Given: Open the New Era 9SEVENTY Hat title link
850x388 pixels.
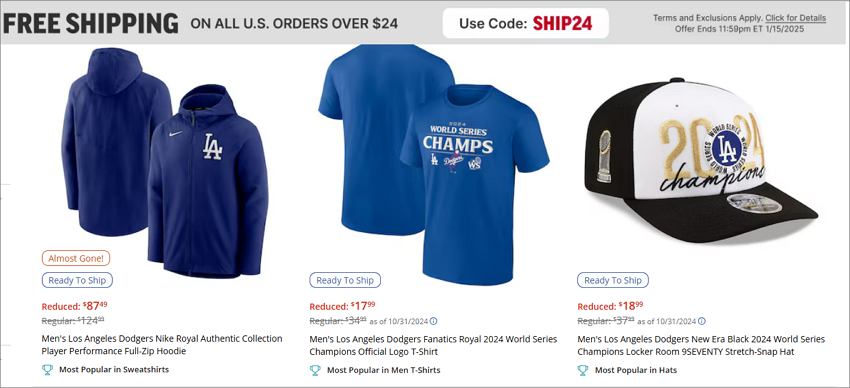Looking at the screenshot, I should click(x=701, y=345).
